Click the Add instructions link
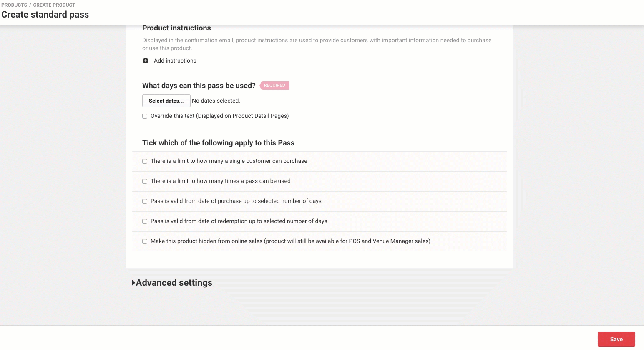 coord(175,61)
